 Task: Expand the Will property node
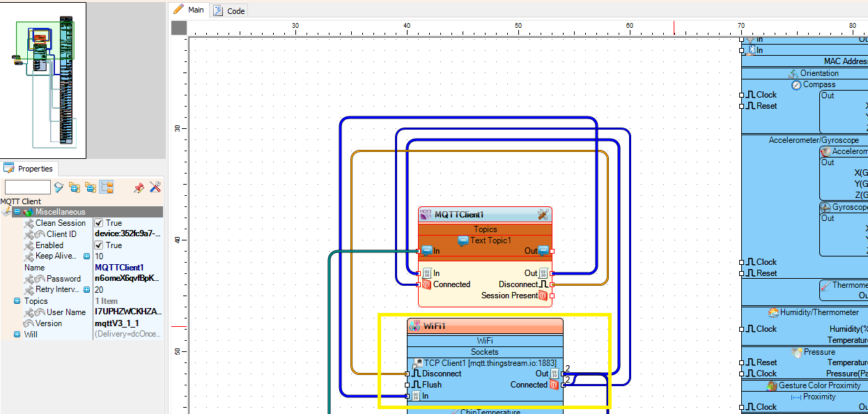[x=17, y=335]
